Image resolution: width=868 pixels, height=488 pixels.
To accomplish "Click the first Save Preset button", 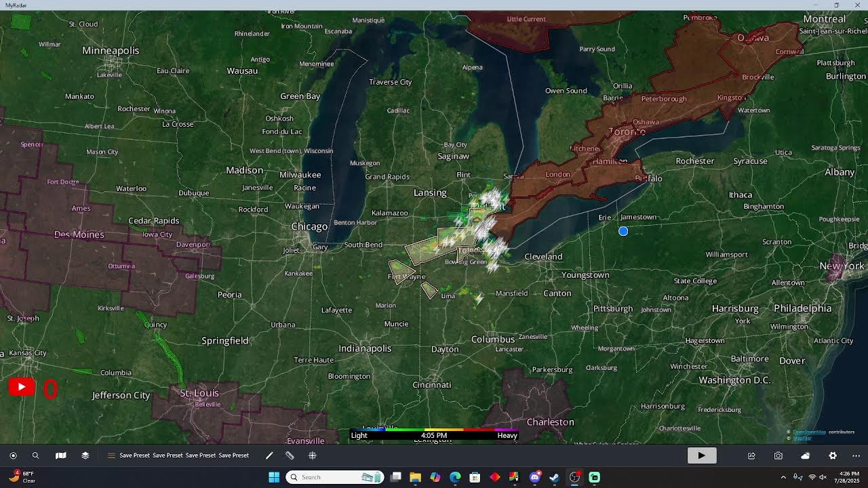I will point(135,455).
